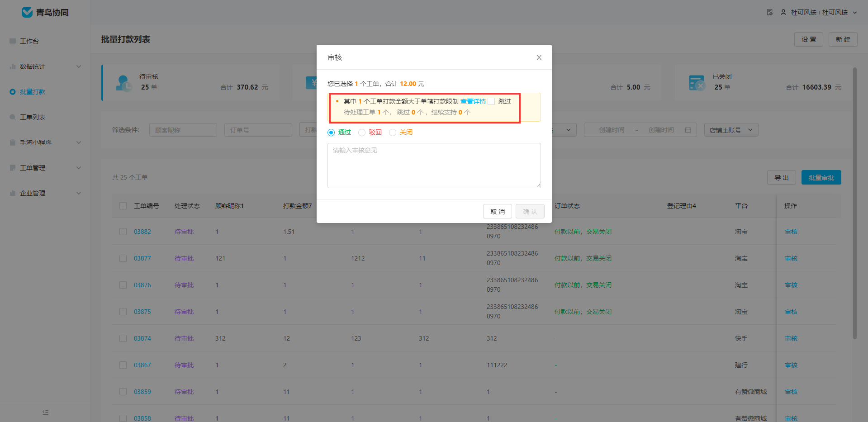Viewport: 868px width, 422px height.
Task: Close the 审核 dialog
Action: pos(539,57)
